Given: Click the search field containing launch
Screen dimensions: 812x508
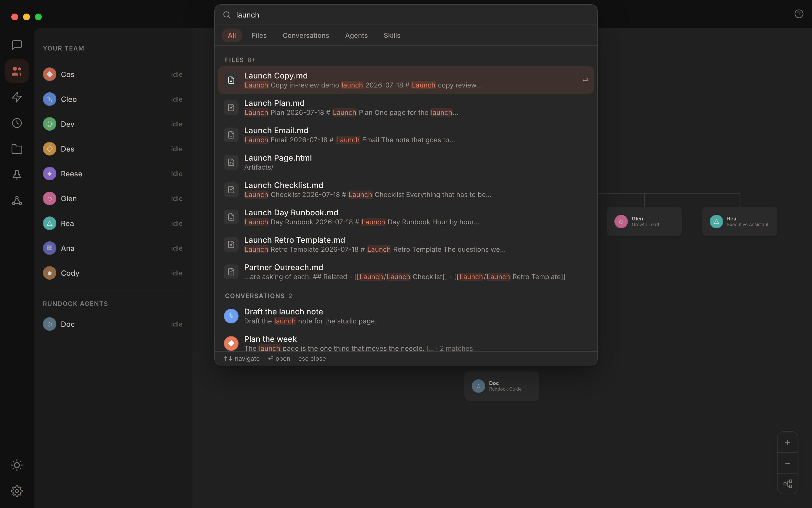Looking at the screenshot, I should tap(406, 15).
